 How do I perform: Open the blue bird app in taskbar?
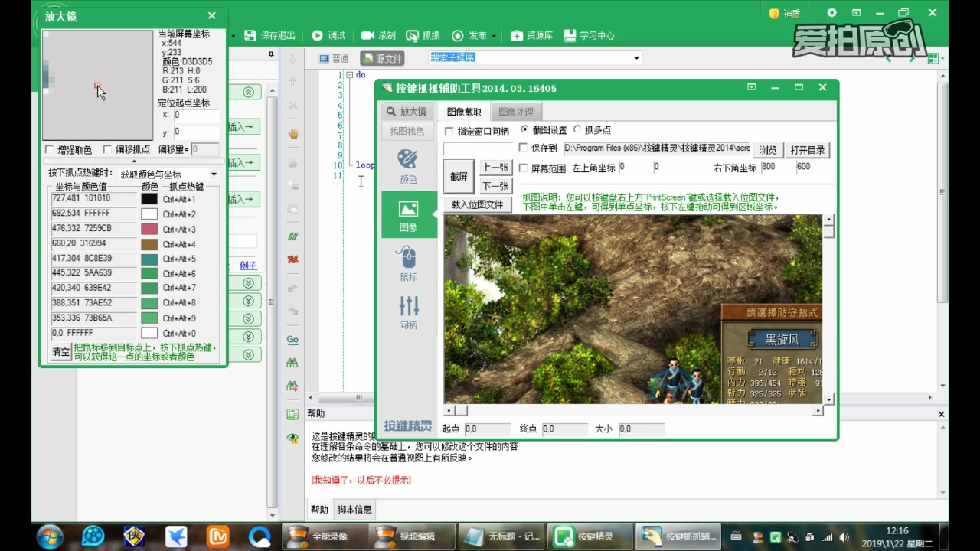pos(177,536)
